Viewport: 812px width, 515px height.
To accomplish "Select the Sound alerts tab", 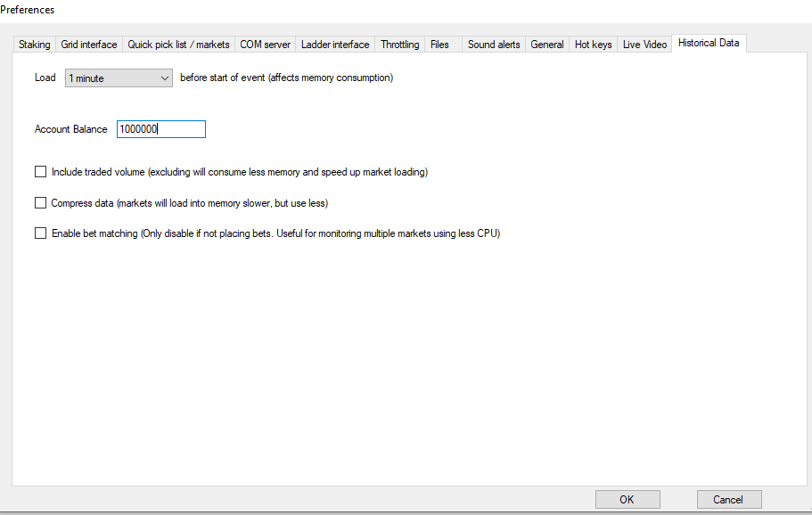I will click(494, 45).
